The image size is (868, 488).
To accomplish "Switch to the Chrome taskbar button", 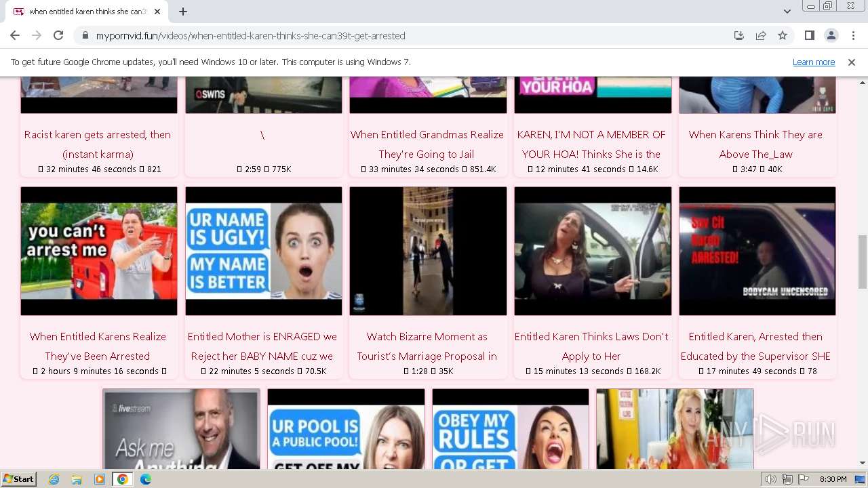I will click(x=123, y=479).
